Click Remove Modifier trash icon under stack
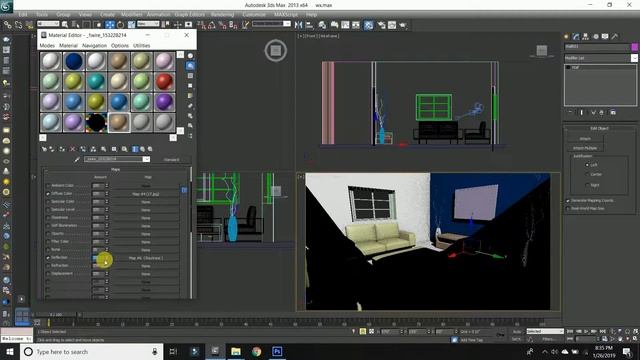Image resolution: width=640 pixels, height=360 pixels. [x=602, y=112]
